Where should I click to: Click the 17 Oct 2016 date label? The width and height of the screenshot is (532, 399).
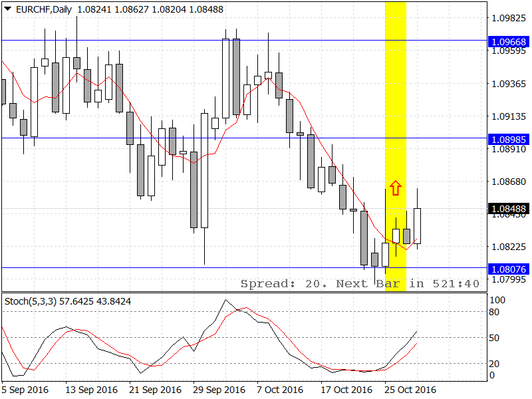346,390
